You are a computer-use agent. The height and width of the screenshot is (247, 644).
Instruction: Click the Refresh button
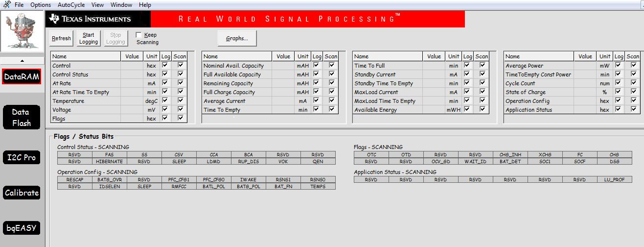point(61,38)
